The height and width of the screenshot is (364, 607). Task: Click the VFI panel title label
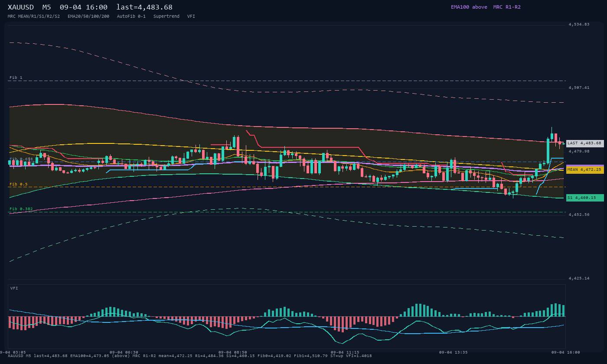coord(14,288)
